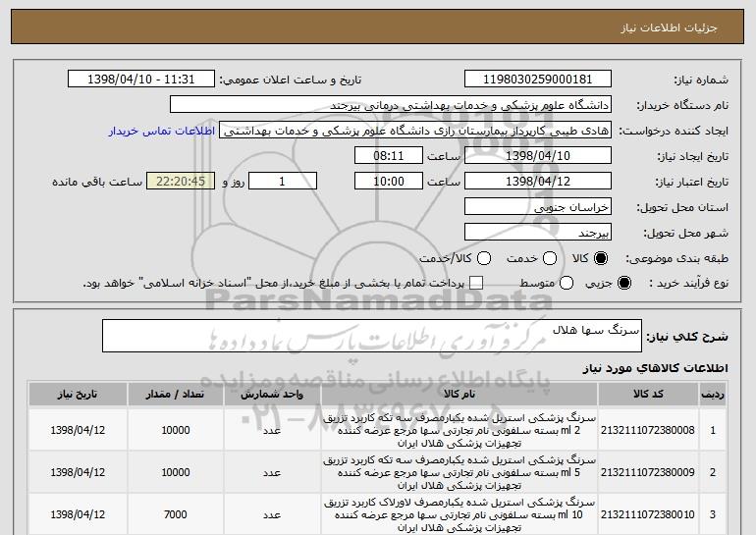Click the city field بیرجند

coord(538,233)
